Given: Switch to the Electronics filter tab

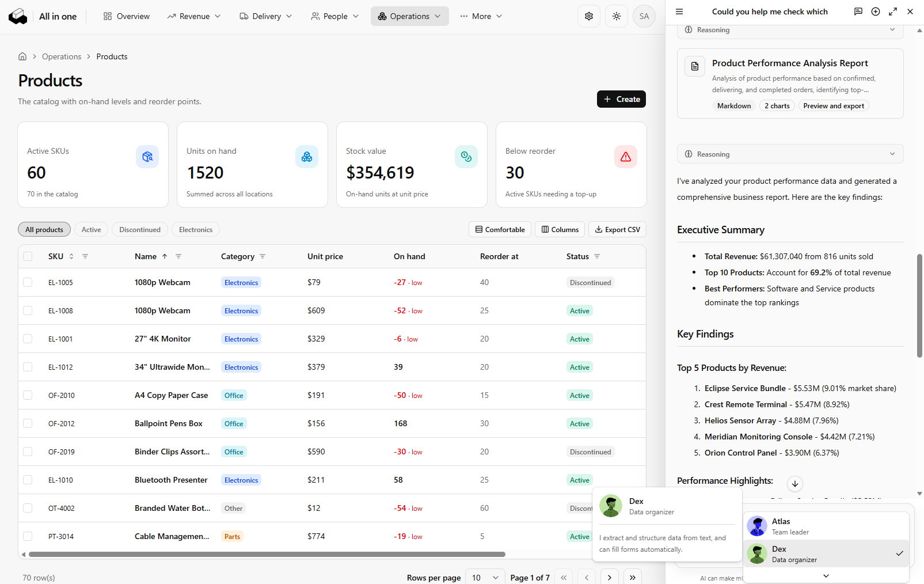Looking at the screenshot, I should tap(196, 229).
